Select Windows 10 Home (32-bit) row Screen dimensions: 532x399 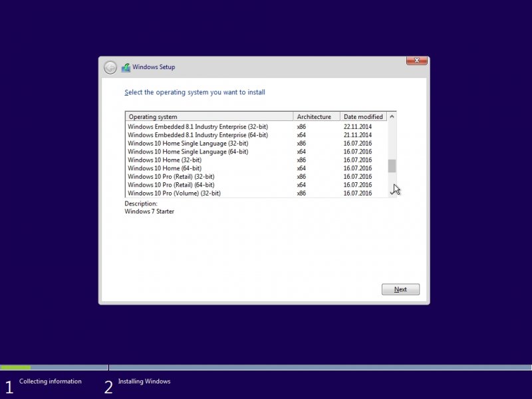(257, 160)
